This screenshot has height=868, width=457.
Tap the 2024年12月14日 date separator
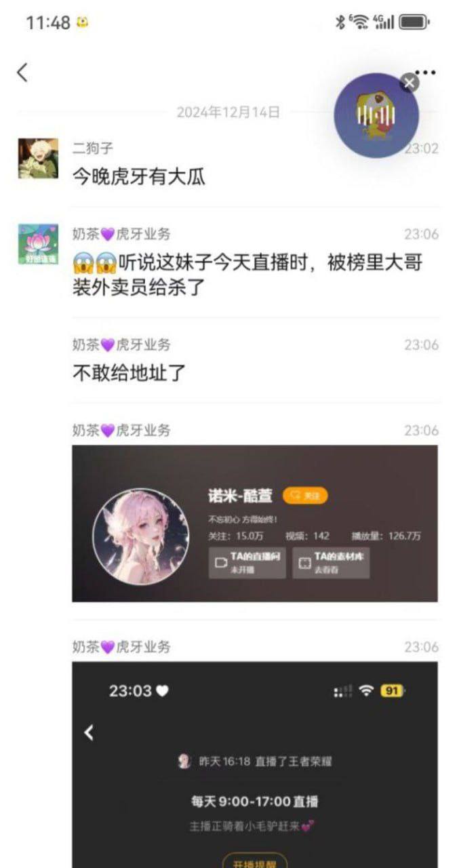(228, 113)
